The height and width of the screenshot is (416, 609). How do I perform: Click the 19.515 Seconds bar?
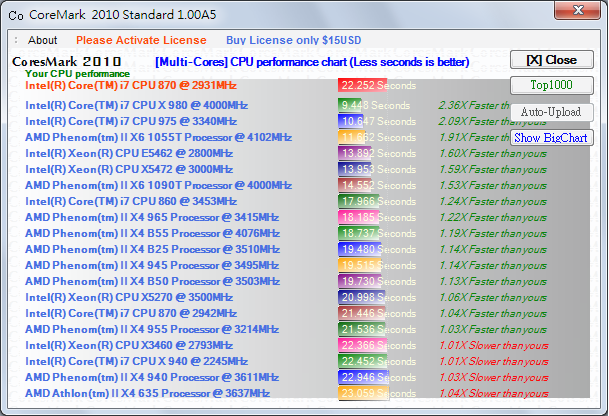[360, 265]
